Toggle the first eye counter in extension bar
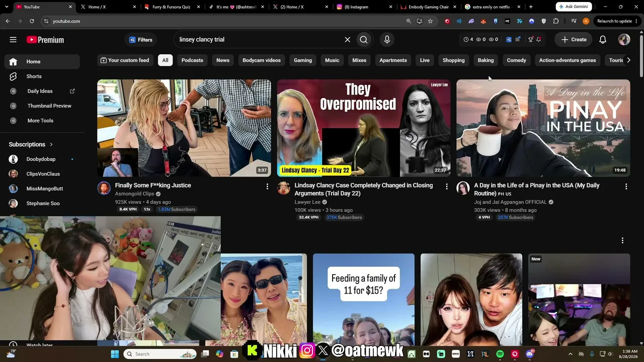This screenshot has height=362, width=644. 481,39
